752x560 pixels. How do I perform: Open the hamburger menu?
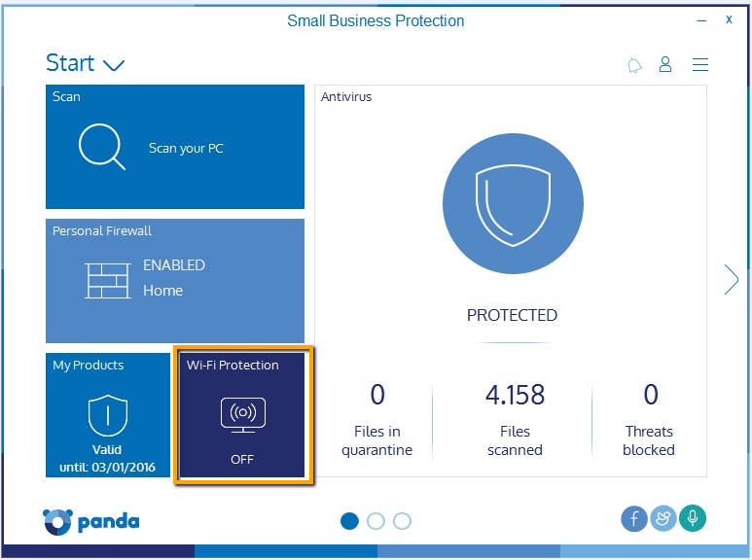[x=700, y=64]
